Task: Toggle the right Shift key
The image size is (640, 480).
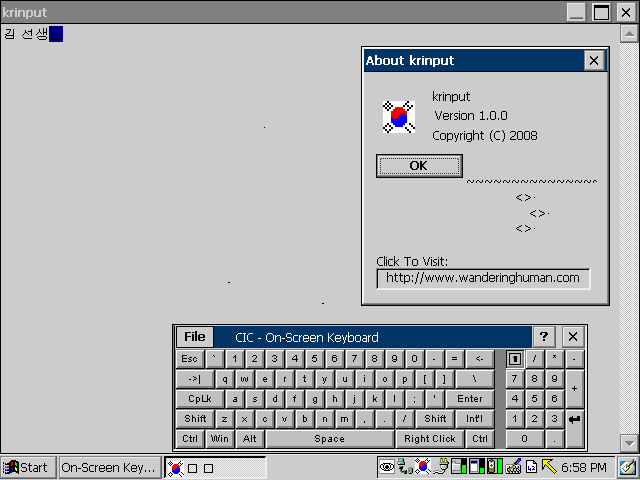Action: 435,419
